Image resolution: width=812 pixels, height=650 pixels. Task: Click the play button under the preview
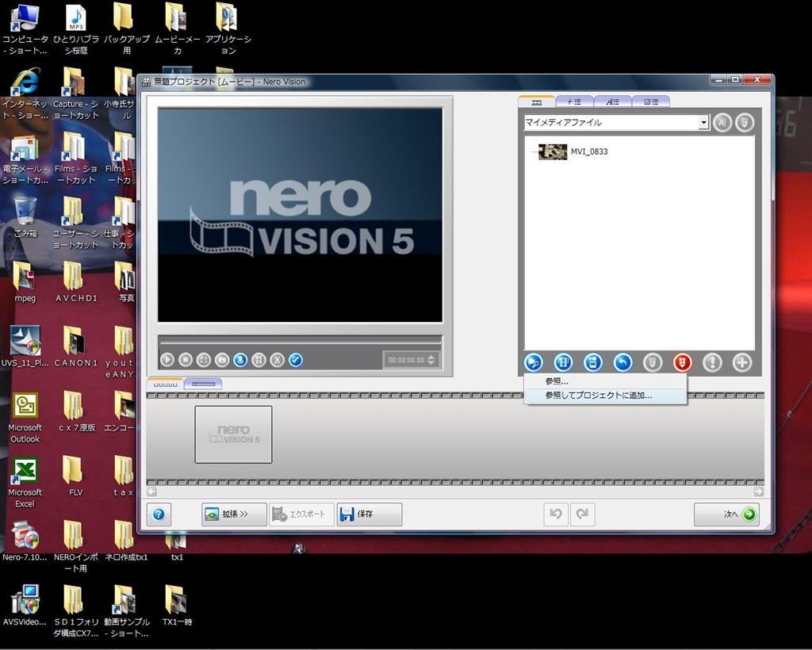167,360
